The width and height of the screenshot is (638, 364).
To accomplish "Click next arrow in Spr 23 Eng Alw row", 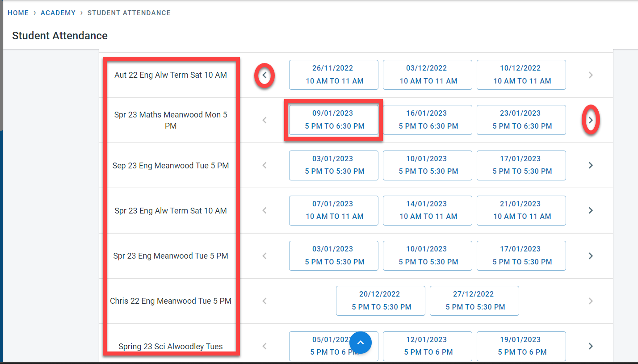I will pyautogui.click(x=591, y=210).
